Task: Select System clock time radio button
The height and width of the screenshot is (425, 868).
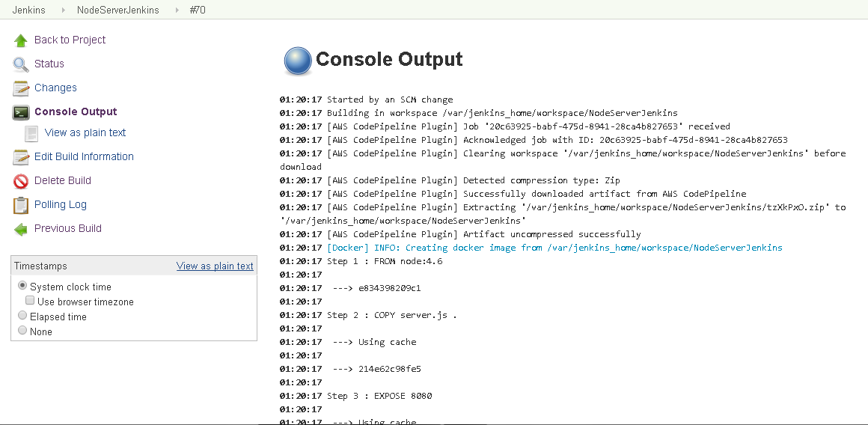Action: tap(22, 286)
